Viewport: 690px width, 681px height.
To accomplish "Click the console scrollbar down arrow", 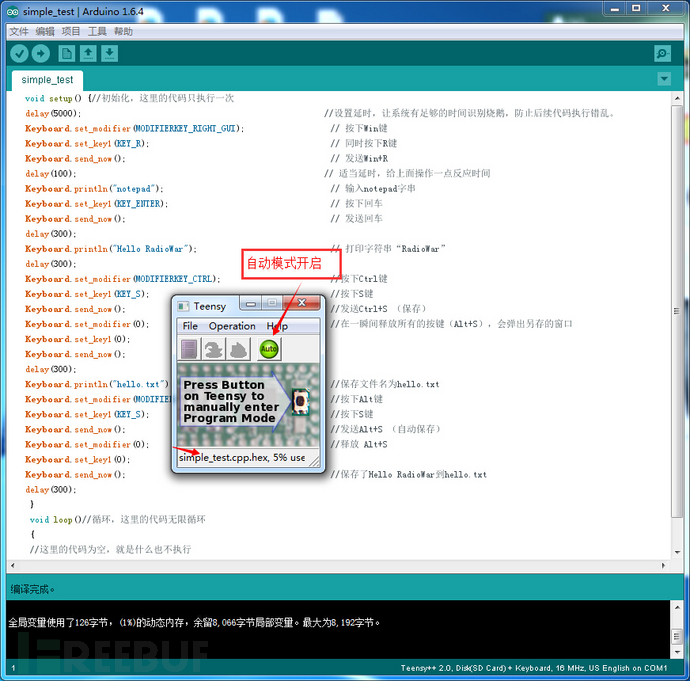I will point(677,652).
